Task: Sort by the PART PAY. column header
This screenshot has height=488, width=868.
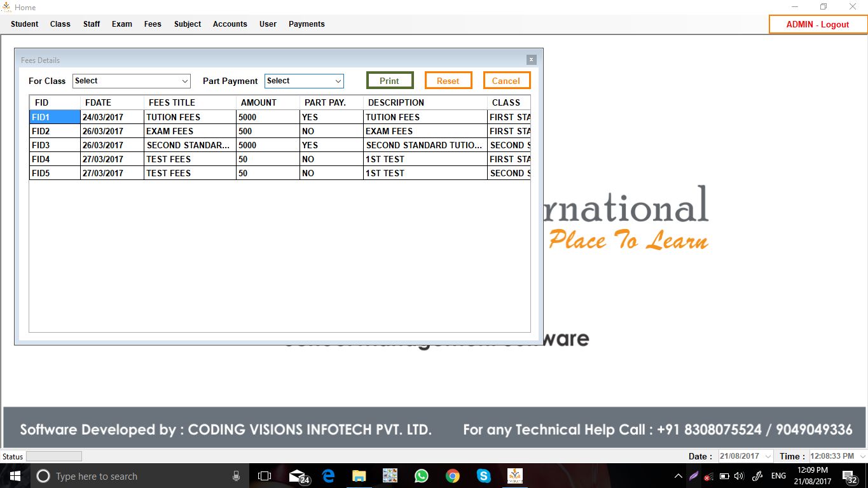Action: [331, 102]
